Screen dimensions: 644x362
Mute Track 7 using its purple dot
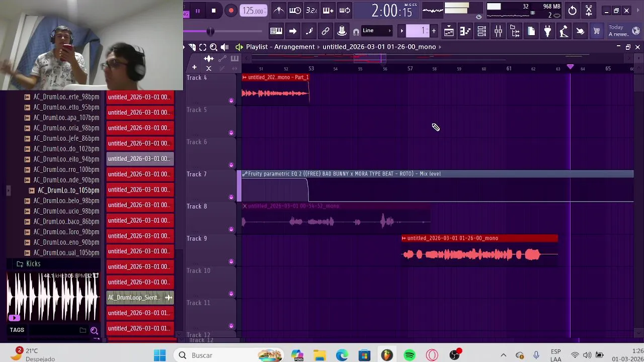(x=231, y=197)
